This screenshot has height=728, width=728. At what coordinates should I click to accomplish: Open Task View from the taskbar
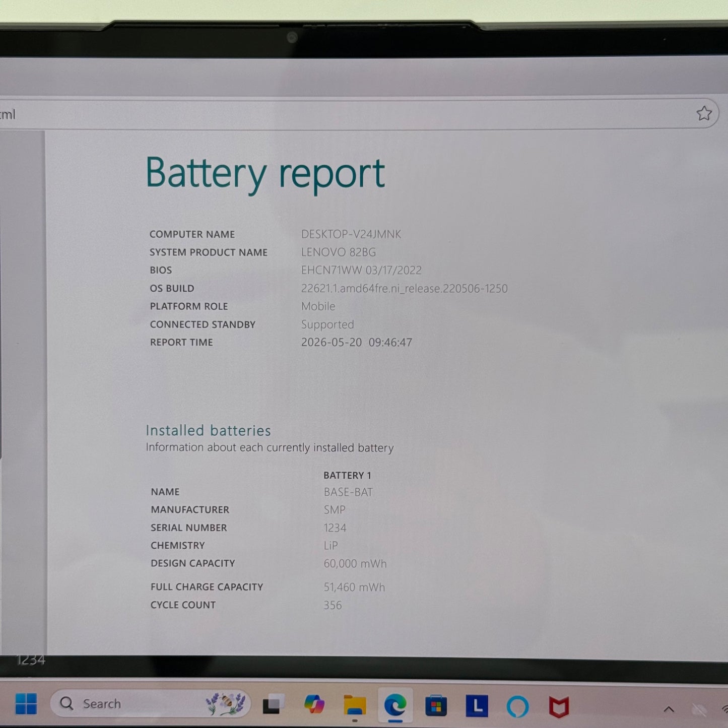pos(274,704)
